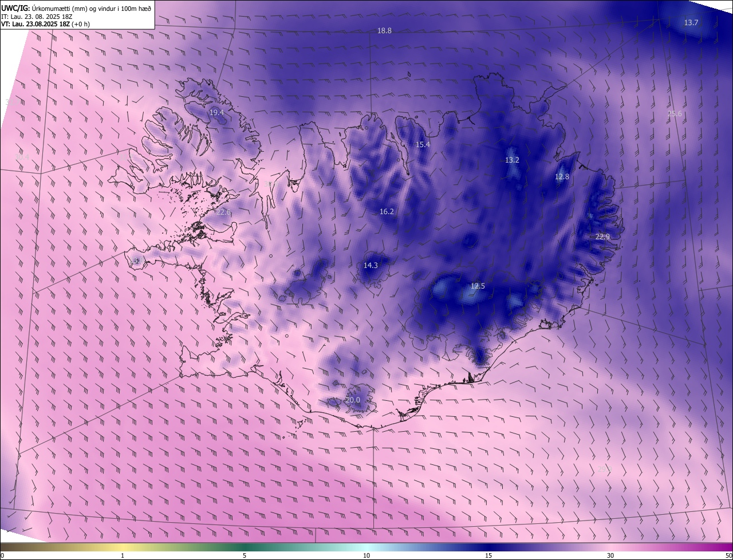Click the 25.6 value over the eastern sea
The image size is (733, 560).
click(x=675, y=114)
